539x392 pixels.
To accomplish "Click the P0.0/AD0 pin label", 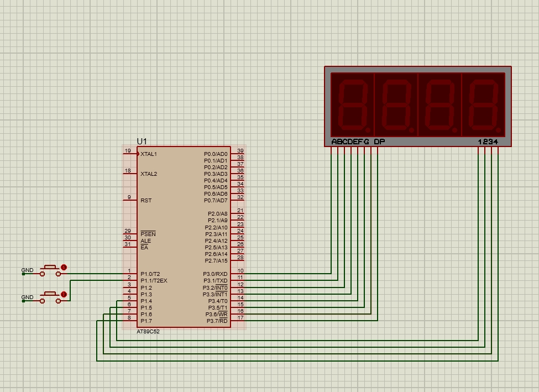I will pos(216,154).
